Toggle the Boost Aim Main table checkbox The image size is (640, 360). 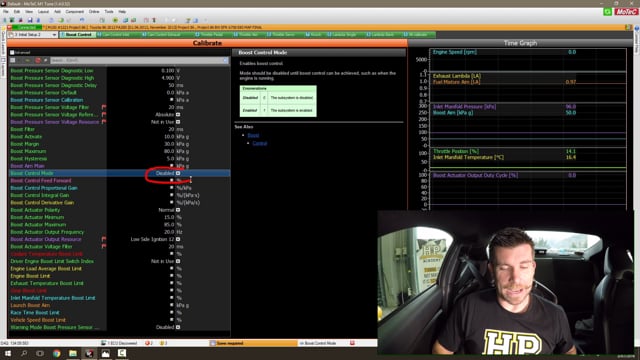[x=171, y=165]
